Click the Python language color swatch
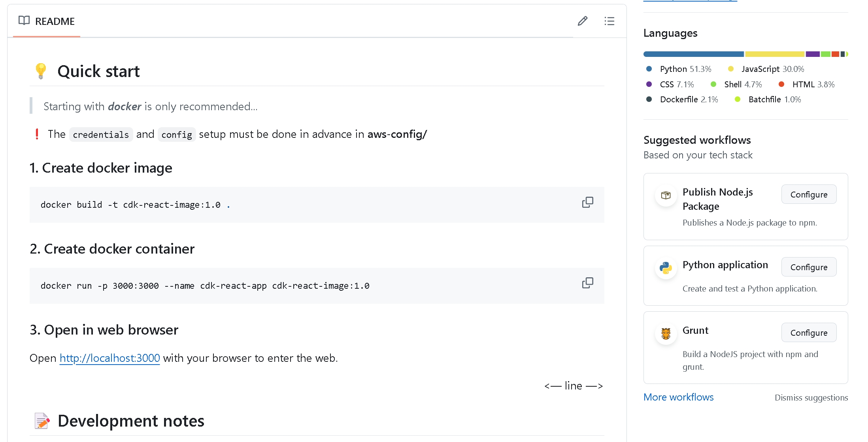The image size is (868, 442). tap(649, 69)
